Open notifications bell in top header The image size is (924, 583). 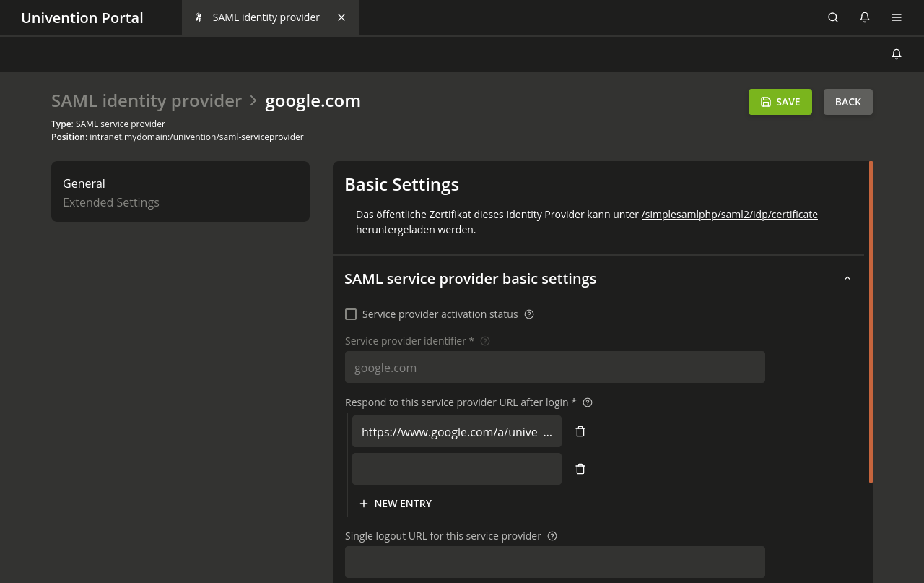pos(865,17)
